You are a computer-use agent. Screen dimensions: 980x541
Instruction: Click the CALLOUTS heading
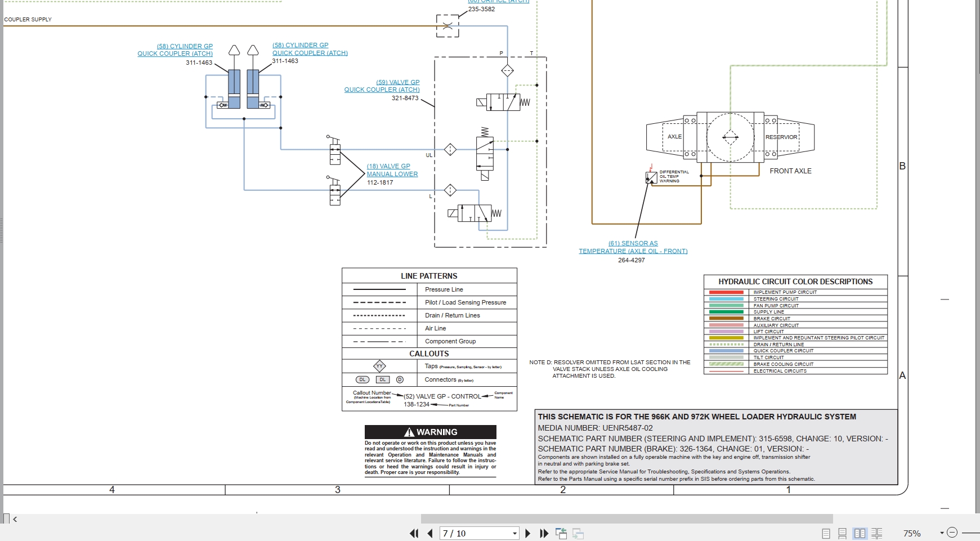pyautogui.click(x=429, y=354)
